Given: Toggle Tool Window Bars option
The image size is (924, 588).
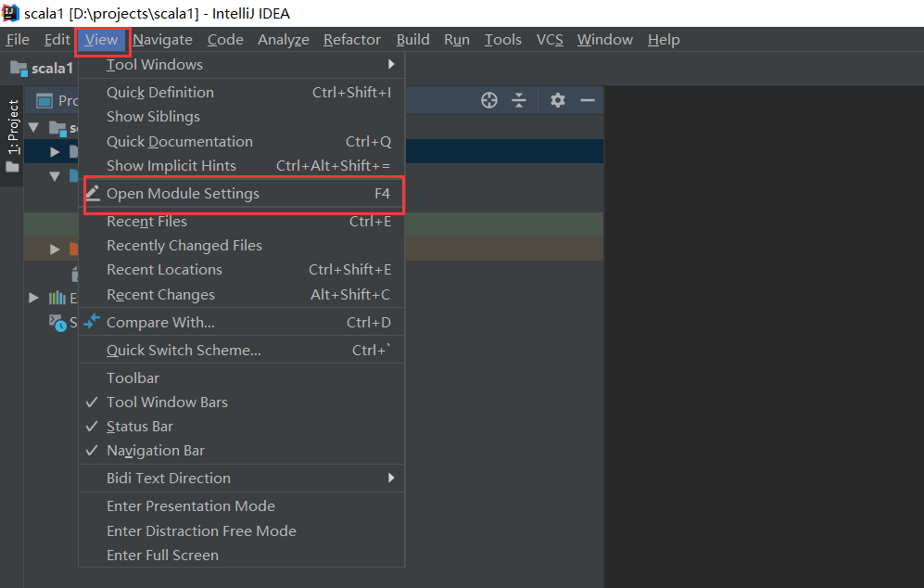Looking at the screenshot, I should [242, 403].
